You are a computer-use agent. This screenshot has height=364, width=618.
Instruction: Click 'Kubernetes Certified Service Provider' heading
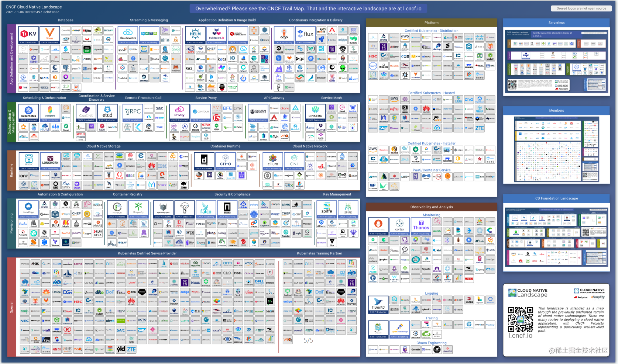tap(147, 253)
